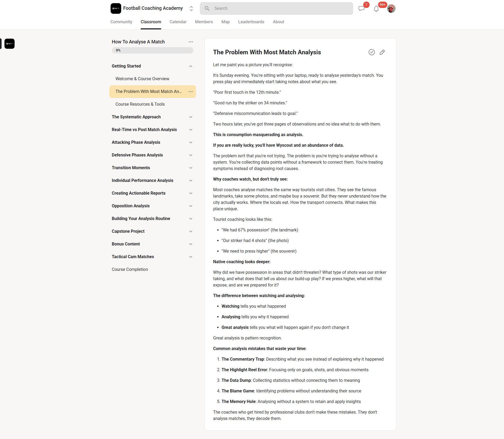Click the edit pencil icon on the lesson
The image size is (504, 439).
click(382, 52)
